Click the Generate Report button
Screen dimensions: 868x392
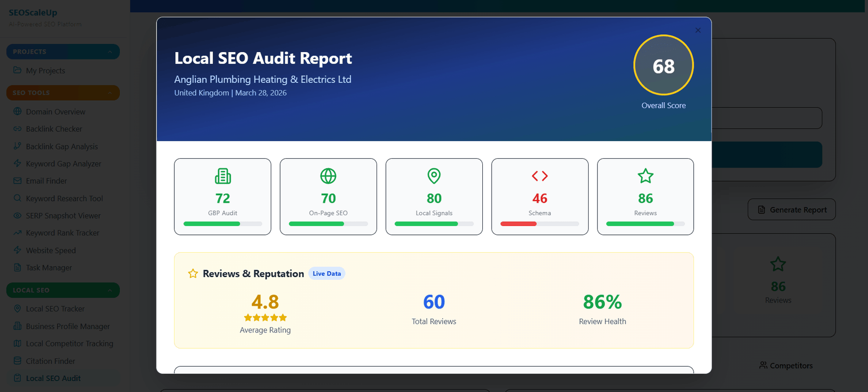point(792,209)
